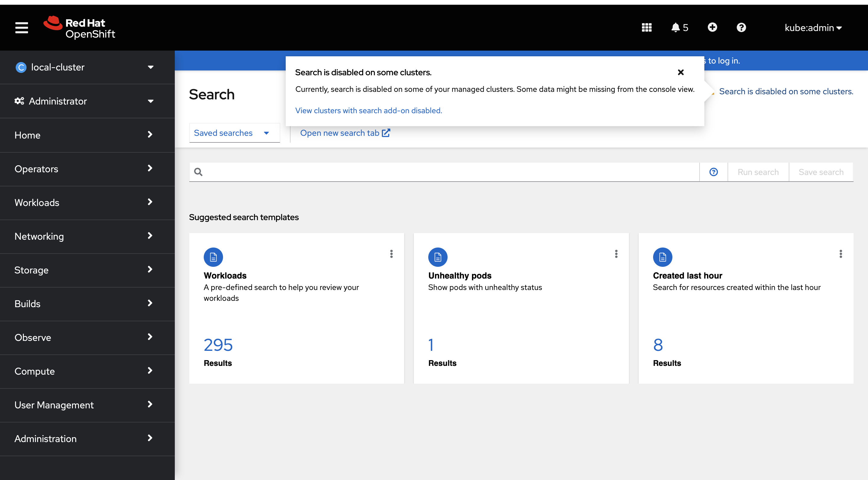Open kebab menu on Workloads card

(x=391, y=254)
